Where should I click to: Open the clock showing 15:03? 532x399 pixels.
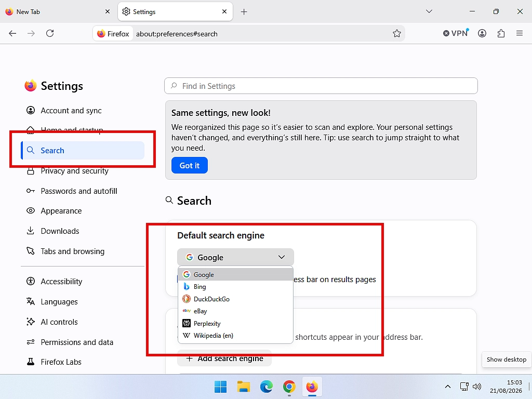coord(506,387)
